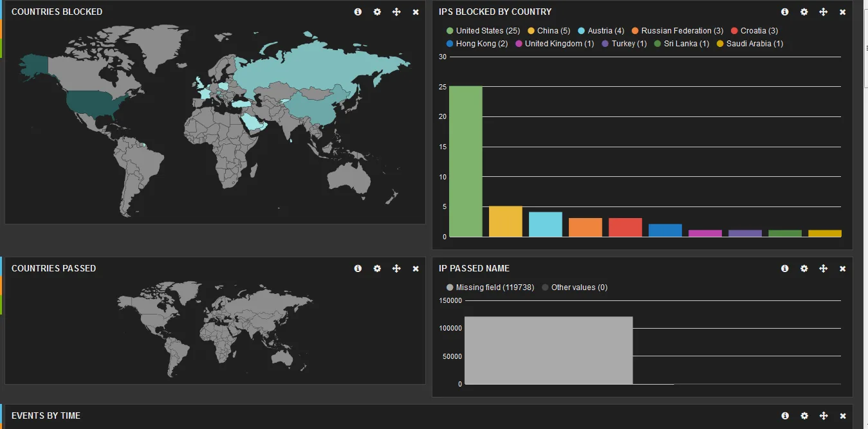Viewport: 868px width, 429px height.
Task: Select the purple Turkey bar
Action: 745,233
